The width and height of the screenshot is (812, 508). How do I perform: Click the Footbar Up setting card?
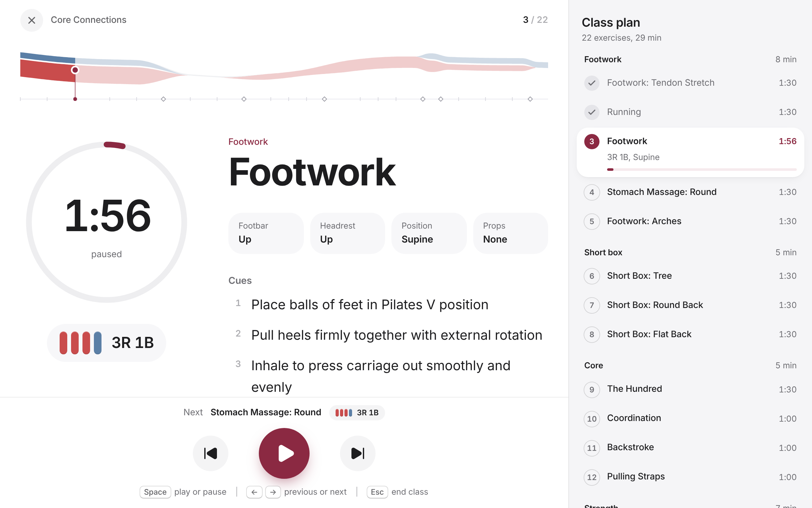[x=266, y=233]
